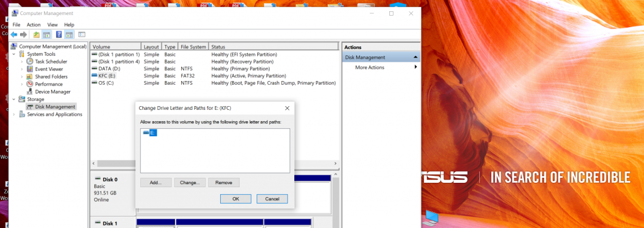Select the (Disk 1 partition 1) volume icon

pyautogui.click(x=94, y=54)
